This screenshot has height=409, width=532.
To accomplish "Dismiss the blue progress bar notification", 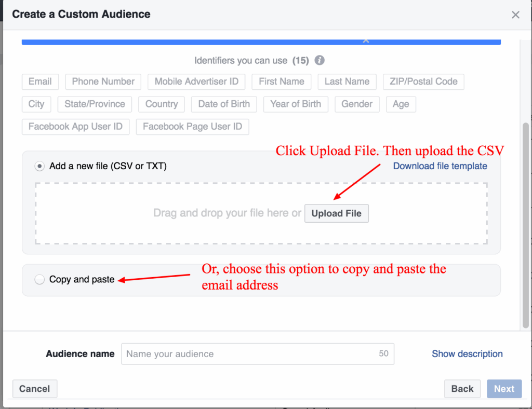I will (366, 40).
